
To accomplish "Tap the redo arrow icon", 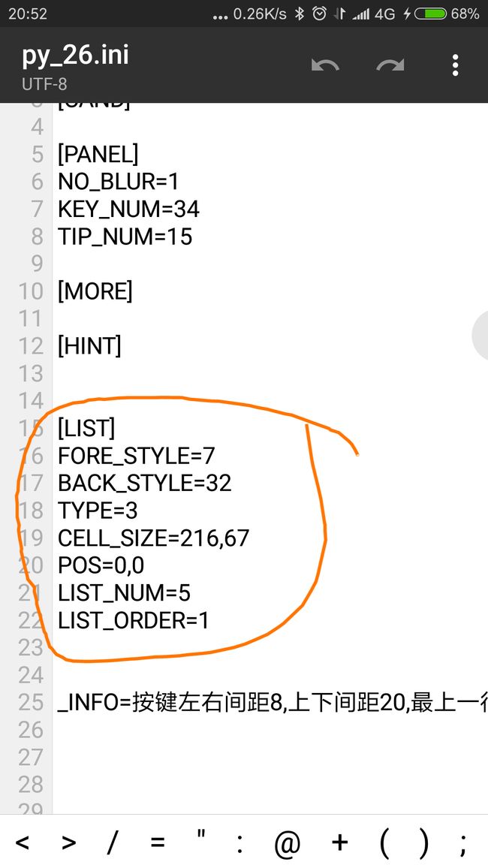I will (x=390, y=65).
